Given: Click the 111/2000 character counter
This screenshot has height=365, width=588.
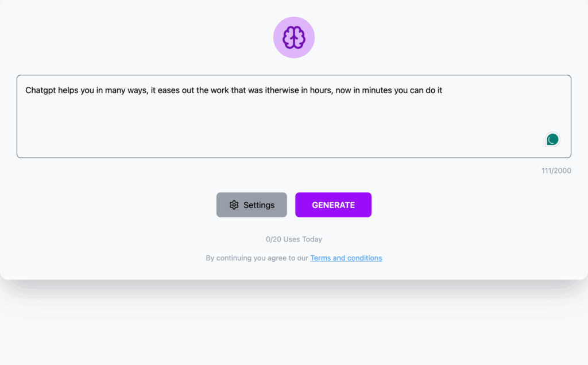Looking at the screenshot, I should (x=556, y=171).
